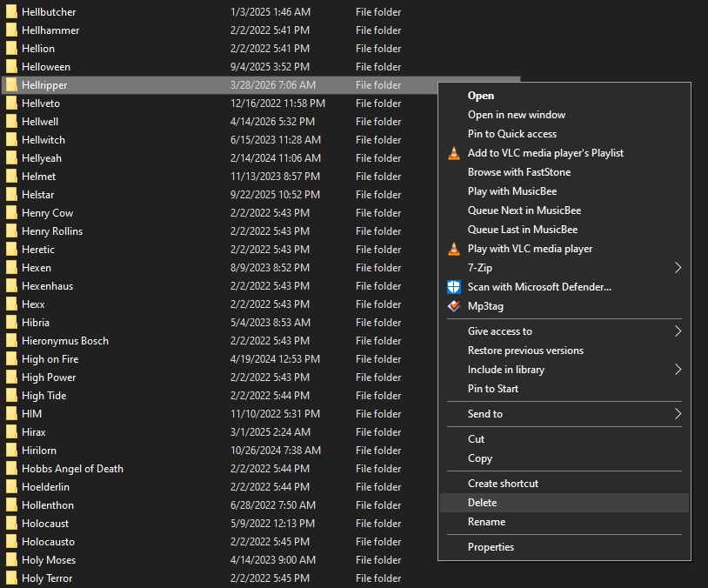The image size is (708, 588).
Task: Expand the Give access to submenu arrow
Action: pos(678,331)
